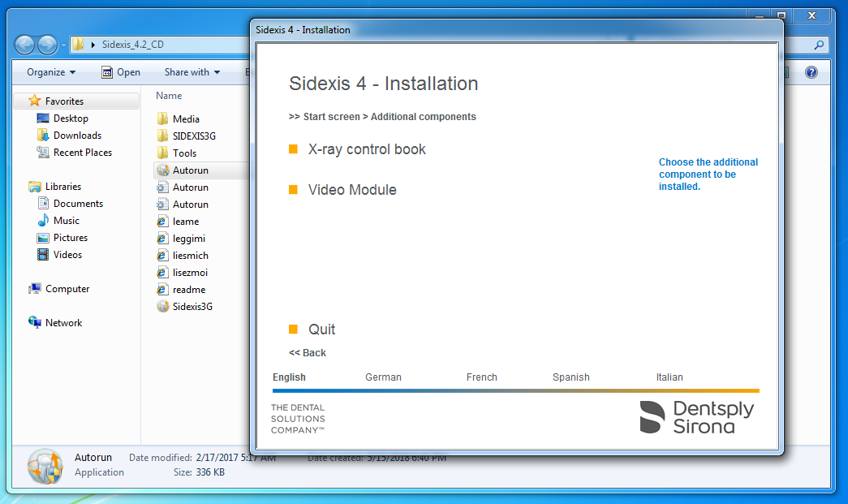Select the third Autorun file in list
This screenshot has height=504, width=848.
pyautogui.click(x=191, y=205)
